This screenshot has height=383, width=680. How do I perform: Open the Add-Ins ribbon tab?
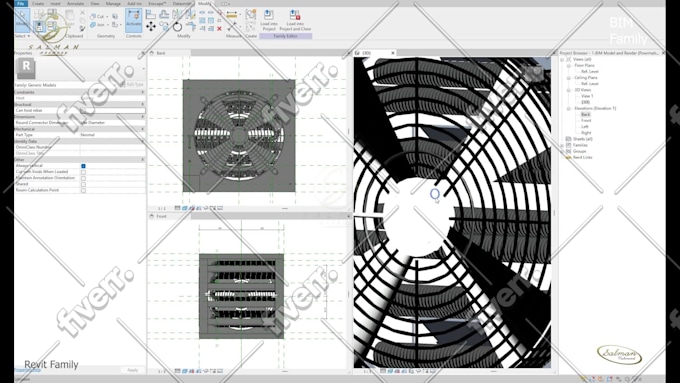coord(134,3)
